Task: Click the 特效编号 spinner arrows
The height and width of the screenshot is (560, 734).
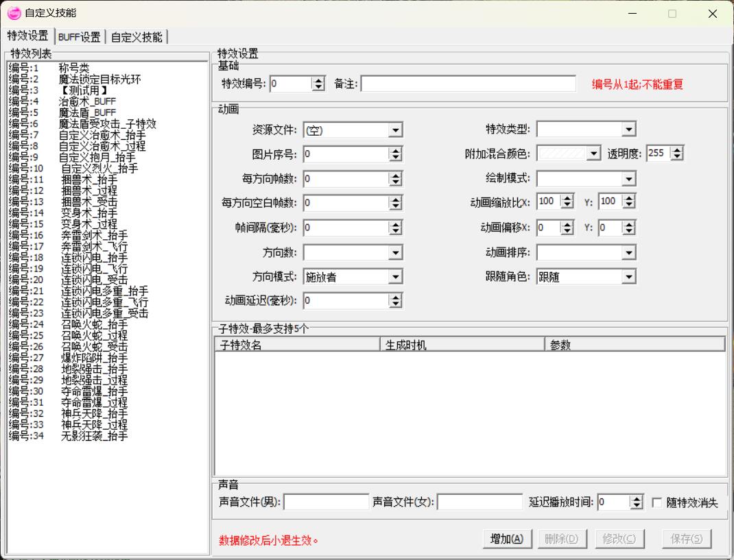Action: click(318, 84)
